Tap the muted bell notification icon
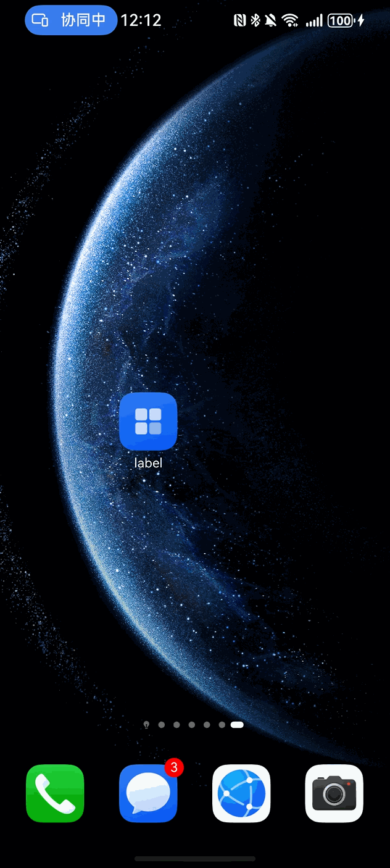This screenshot has width=390, height=868. pos(270,21)
